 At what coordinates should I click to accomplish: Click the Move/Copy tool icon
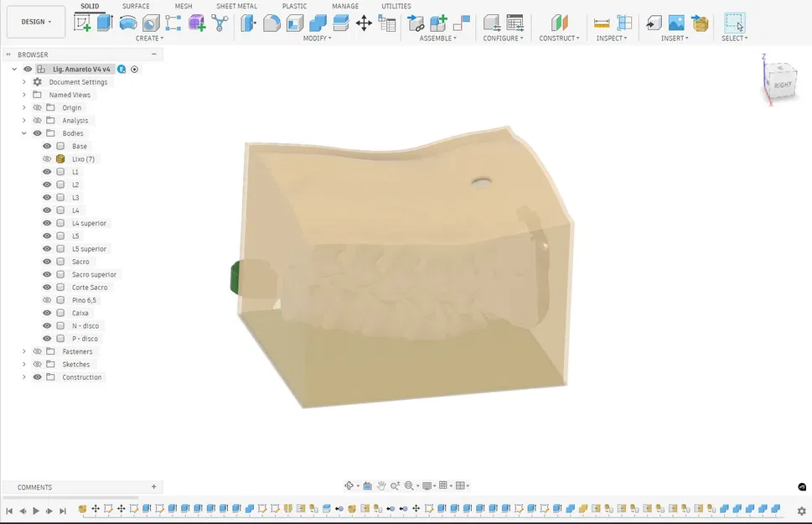[364, 23]
